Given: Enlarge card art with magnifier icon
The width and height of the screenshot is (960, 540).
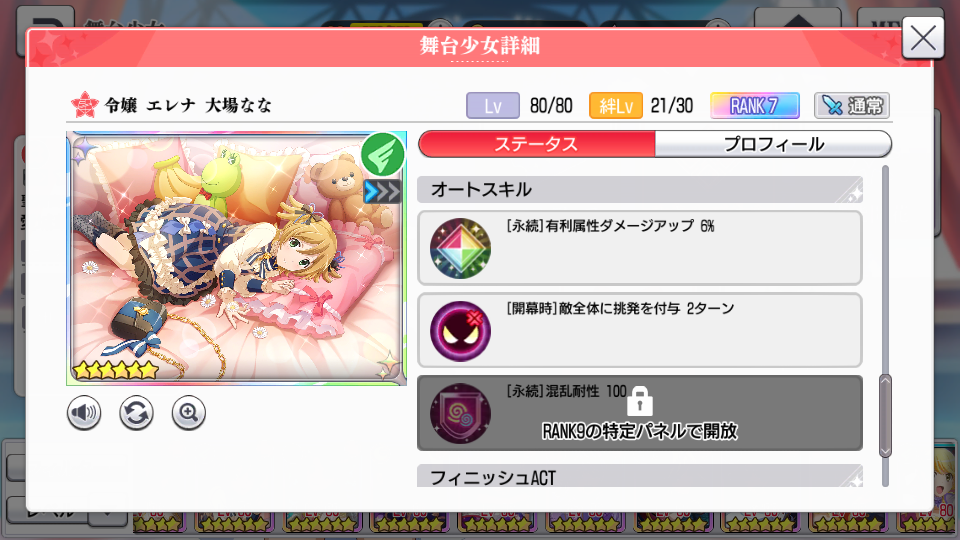Looking at the screenshot, I should pos(189,413).
